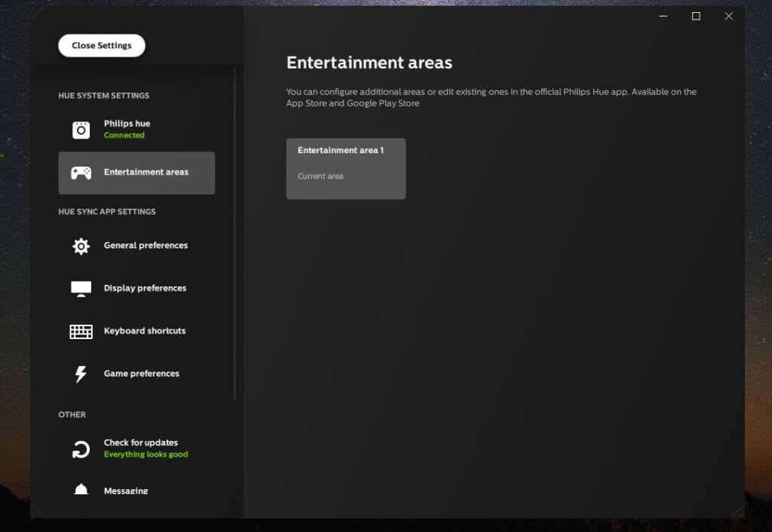Screen dimensions: 772x532
Task: Click the gear icon for General preferences
Action: point(81,246)
